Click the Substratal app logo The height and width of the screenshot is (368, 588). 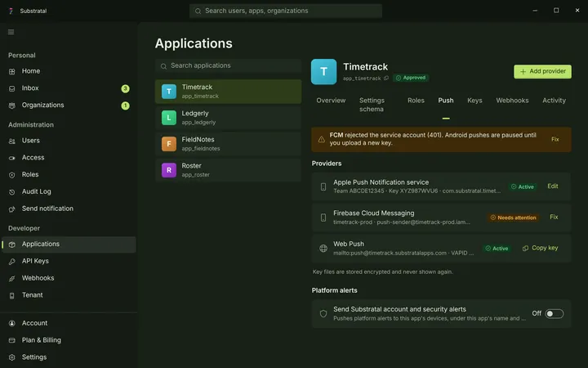pos(11,11)
